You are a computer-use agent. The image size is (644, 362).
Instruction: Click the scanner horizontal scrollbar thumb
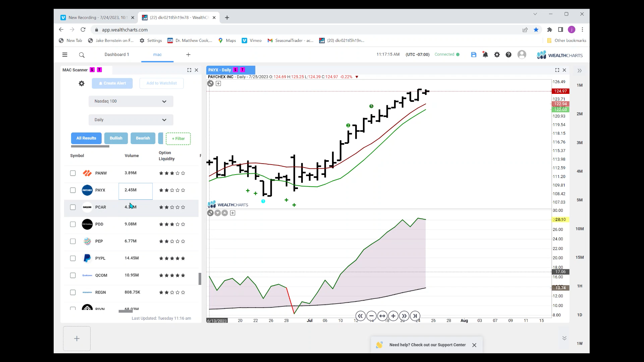[x=126, y=311]
